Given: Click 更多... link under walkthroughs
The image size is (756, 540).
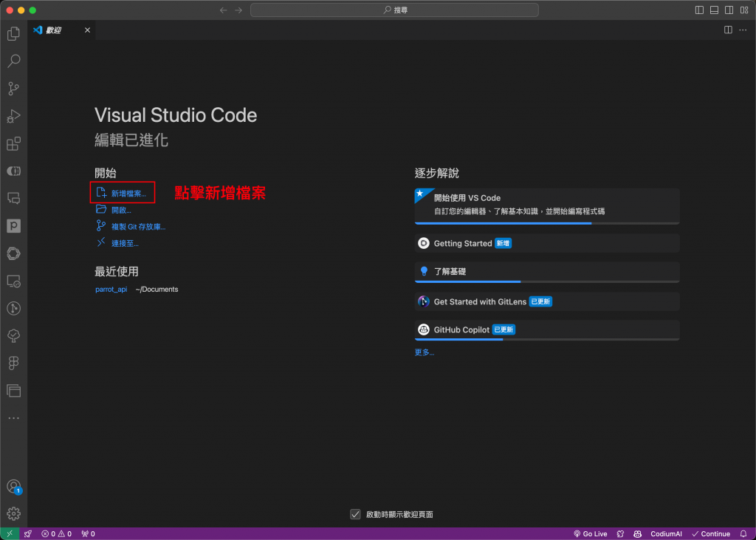Looking at the screenshot, I should 425,352.
